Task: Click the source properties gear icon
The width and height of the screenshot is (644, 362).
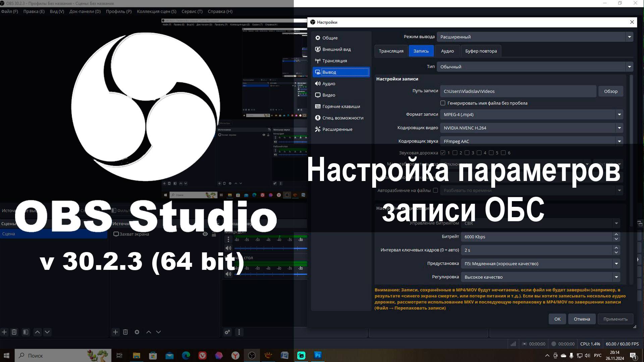Action: click(137, 332)
